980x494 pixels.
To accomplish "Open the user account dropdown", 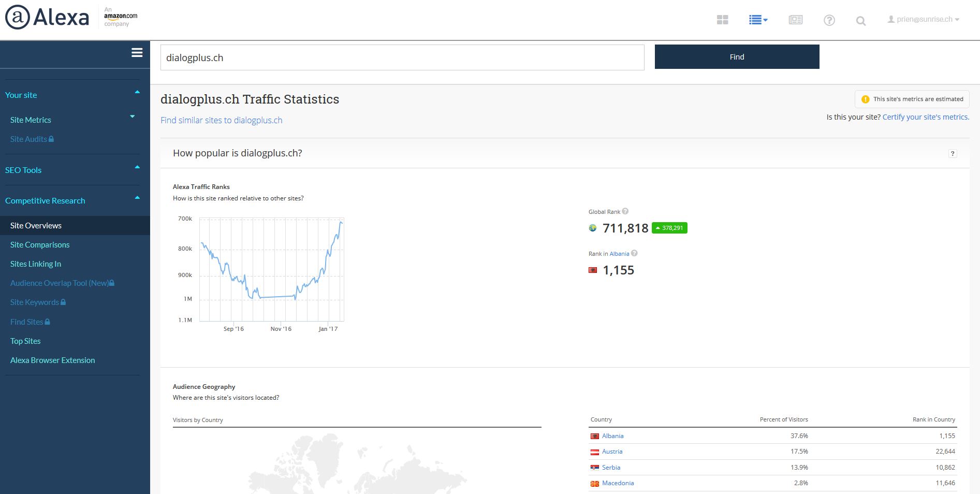I will coord(924,19).
